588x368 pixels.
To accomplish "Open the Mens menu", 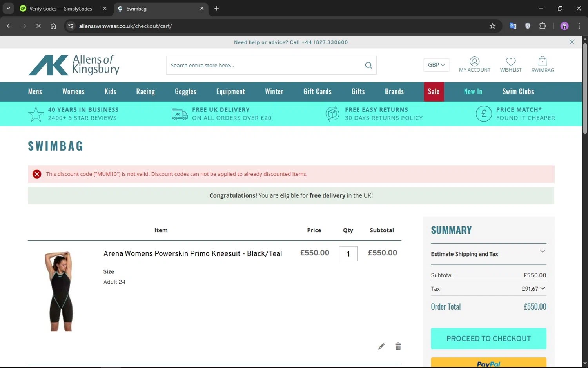I will click(35, 91).
